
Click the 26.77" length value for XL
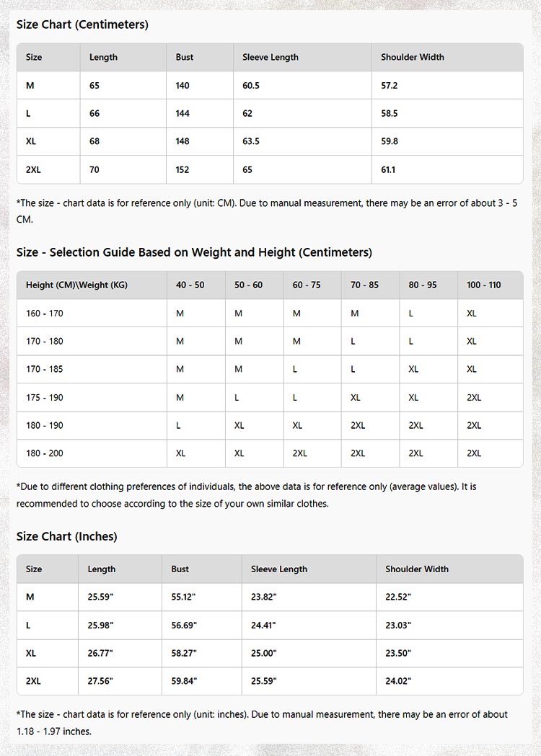100,653
